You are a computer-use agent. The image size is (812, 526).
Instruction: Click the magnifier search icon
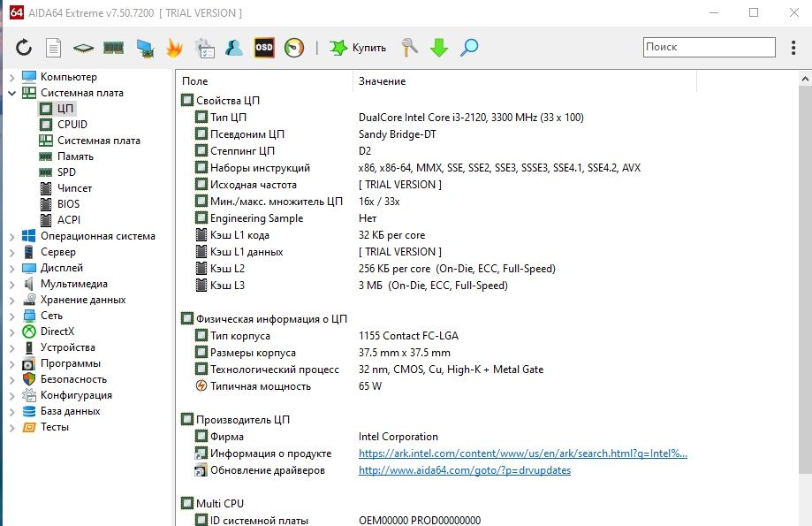pos(469,48)
